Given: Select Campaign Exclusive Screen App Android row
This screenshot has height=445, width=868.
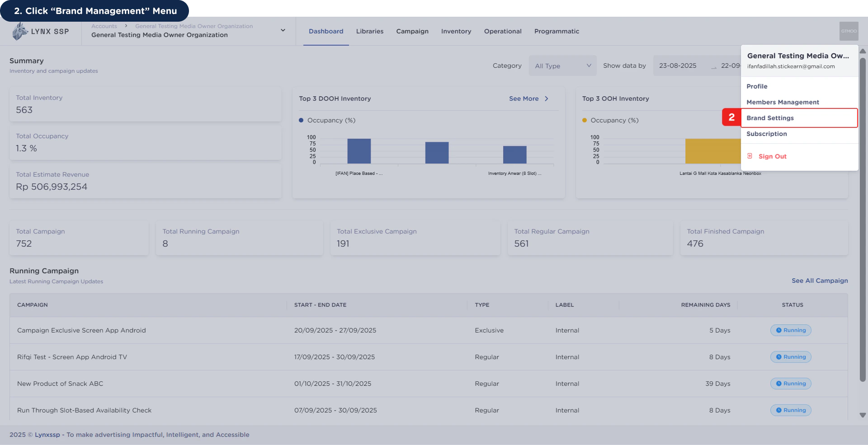Looking at the screenshot, I should coord(429,330).
